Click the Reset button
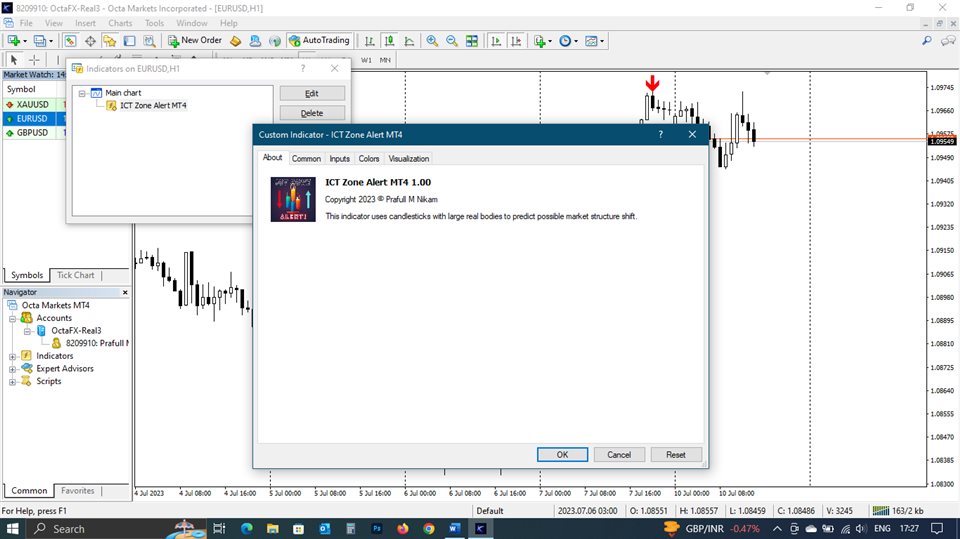This screenshot has width=960, height=539. [676, 454]
